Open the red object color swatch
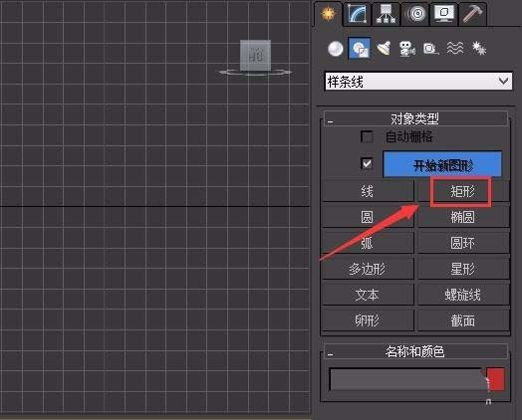Viewport: 522px width, 420px height. (x=495, y=379)
